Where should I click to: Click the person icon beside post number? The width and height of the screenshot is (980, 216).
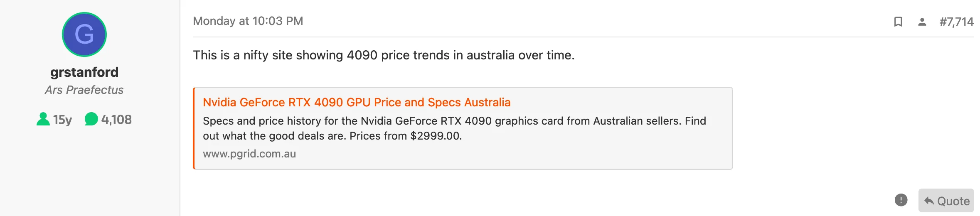click(922, 22)
